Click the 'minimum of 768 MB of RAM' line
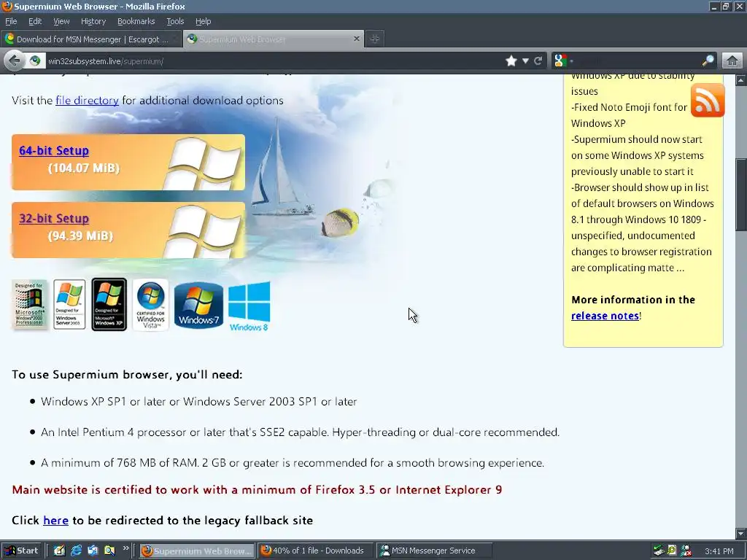This screenshot has width=747, height=560. pyautogui.click(x=293, y=463)
